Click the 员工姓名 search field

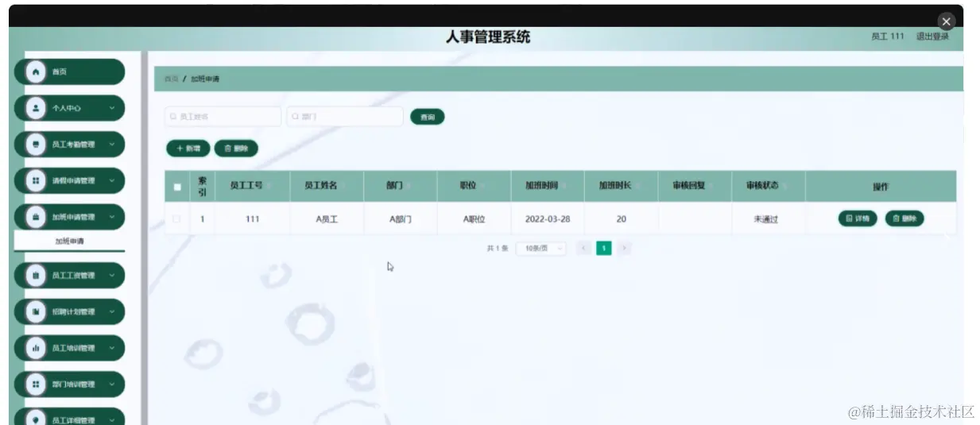point(223,117)
